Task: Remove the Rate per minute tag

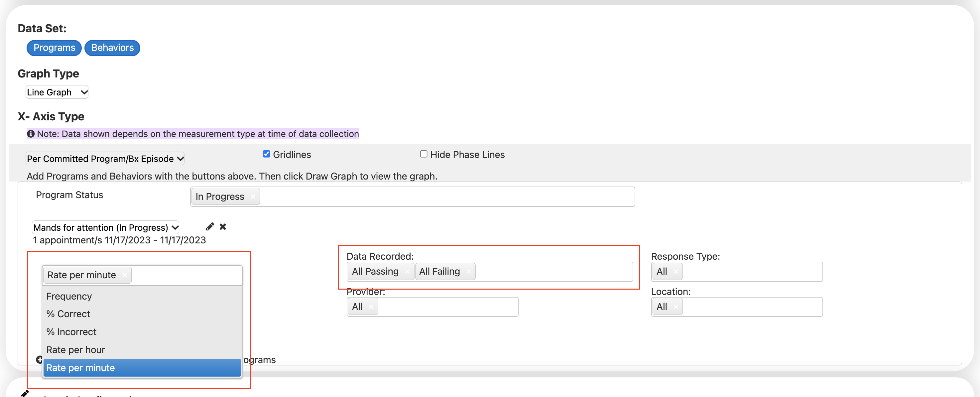Action: coord(124,275)
